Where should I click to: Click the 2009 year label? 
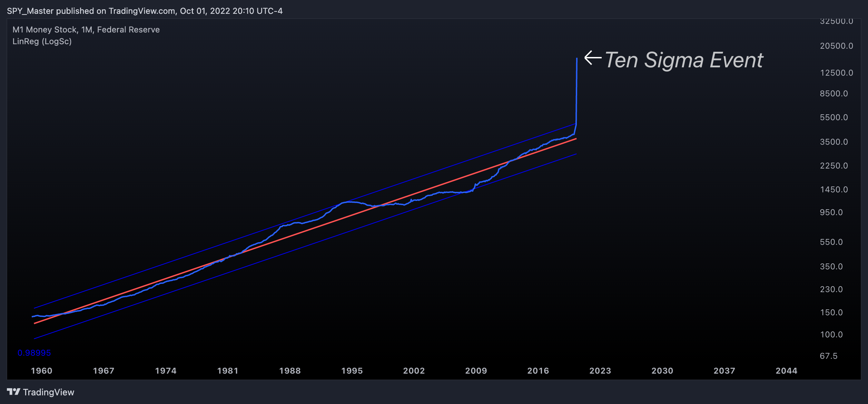tap(476, 371)
